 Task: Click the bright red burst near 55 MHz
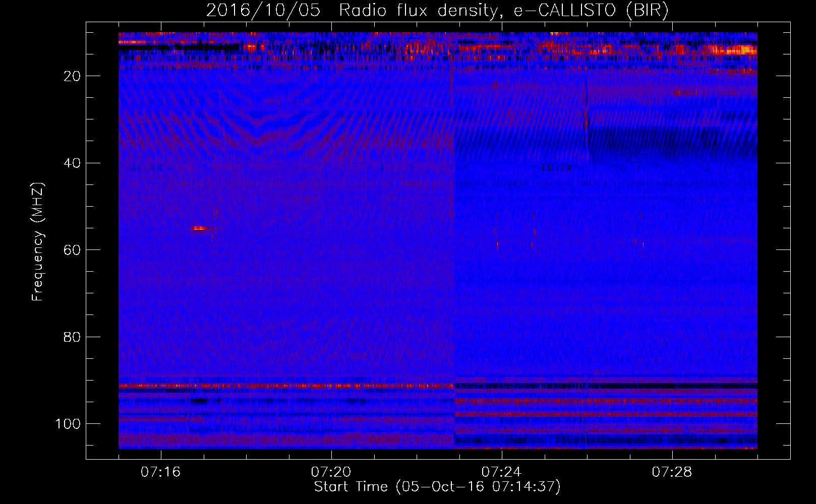click(199, 228)
